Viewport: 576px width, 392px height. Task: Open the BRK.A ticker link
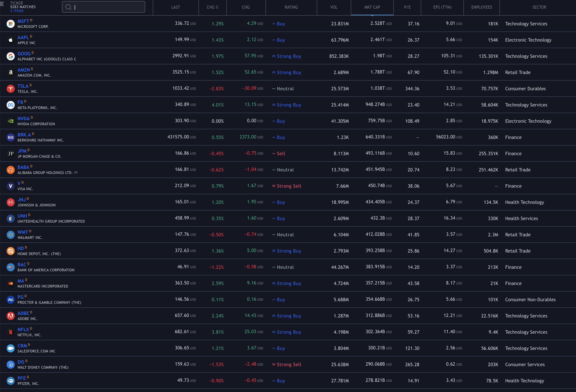(x=24, y=135)
